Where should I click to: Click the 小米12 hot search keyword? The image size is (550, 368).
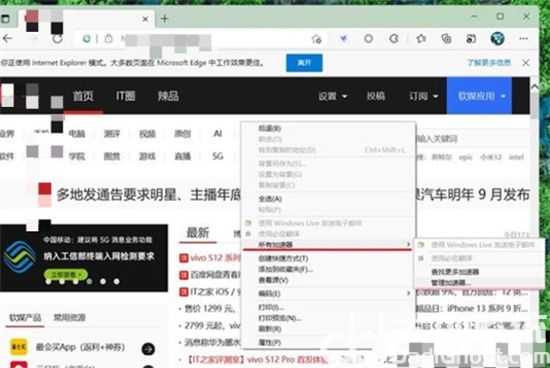pos(491,157)
